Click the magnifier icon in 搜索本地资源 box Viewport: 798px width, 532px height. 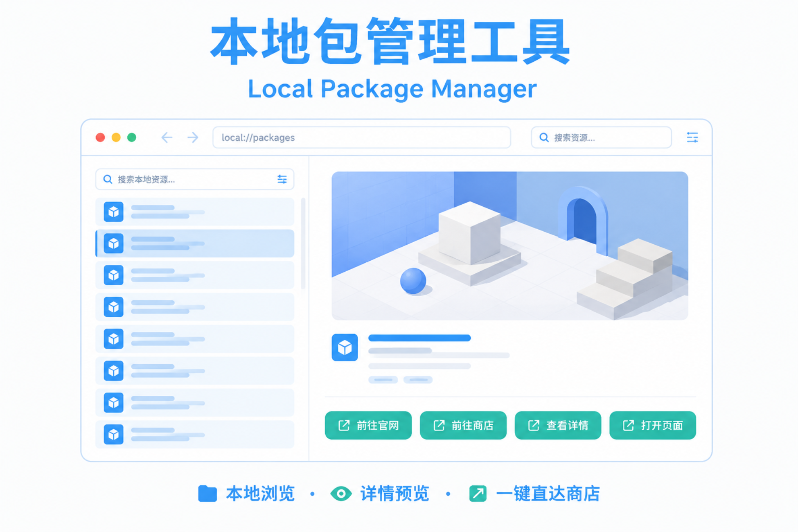[108, 179]
